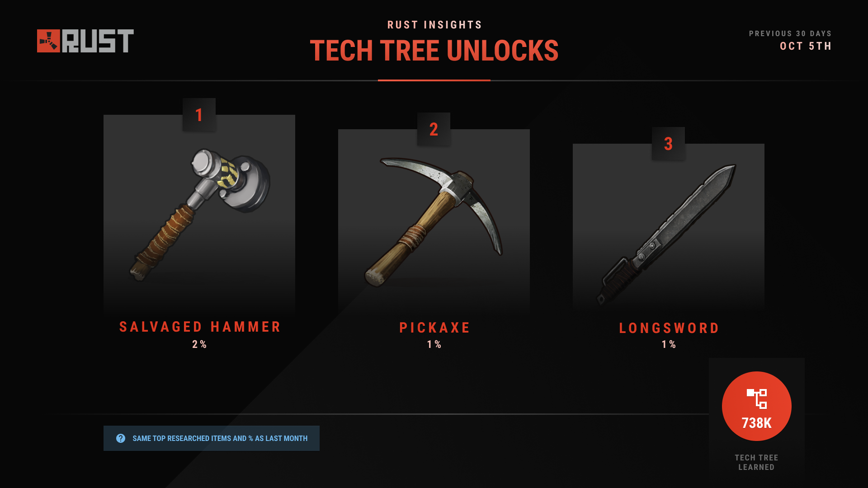
Task: Click the Rust logo icon
Action: 48,41
